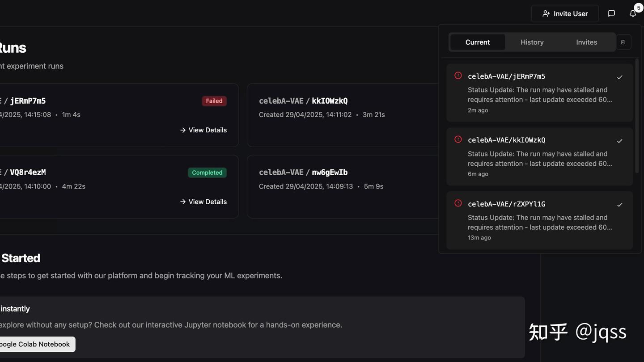Click the Invite User button
The height and width of the screenshot is (362, 644).
[x=564, y=13]
